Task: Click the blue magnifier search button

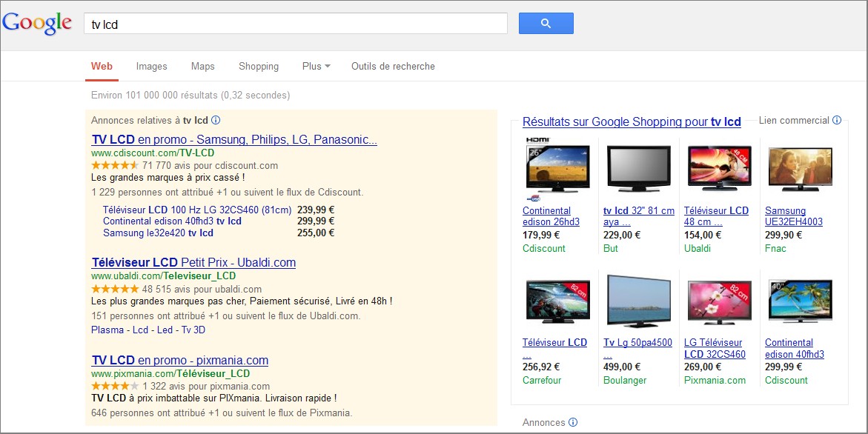Action: coord(546,23)
